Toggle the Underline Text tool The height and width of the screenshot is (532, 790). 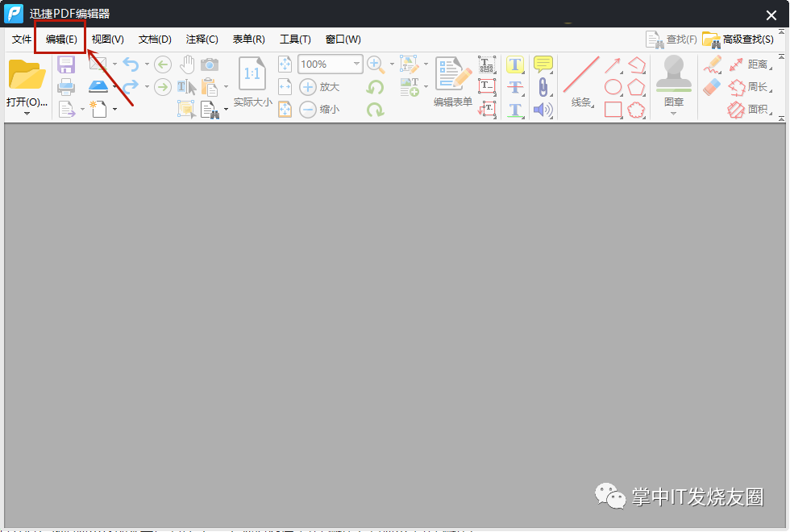coord(515,110)
